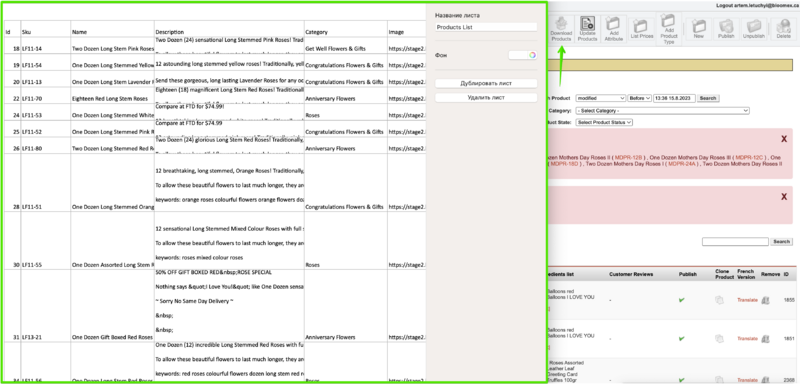
Task: Select the cell with SKU LF11-14
Action: coord(45,45)
